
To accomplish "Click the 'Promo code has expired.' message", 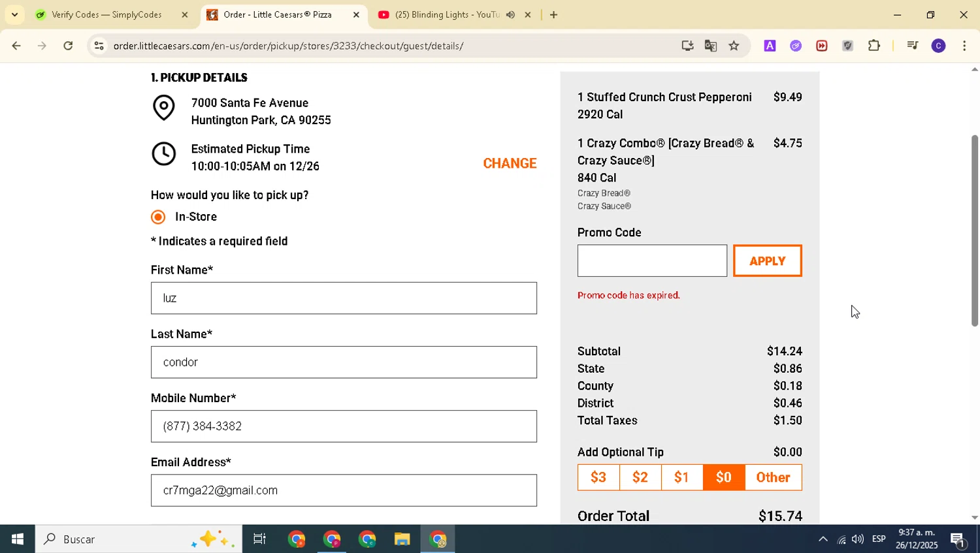I will [629, 295].
